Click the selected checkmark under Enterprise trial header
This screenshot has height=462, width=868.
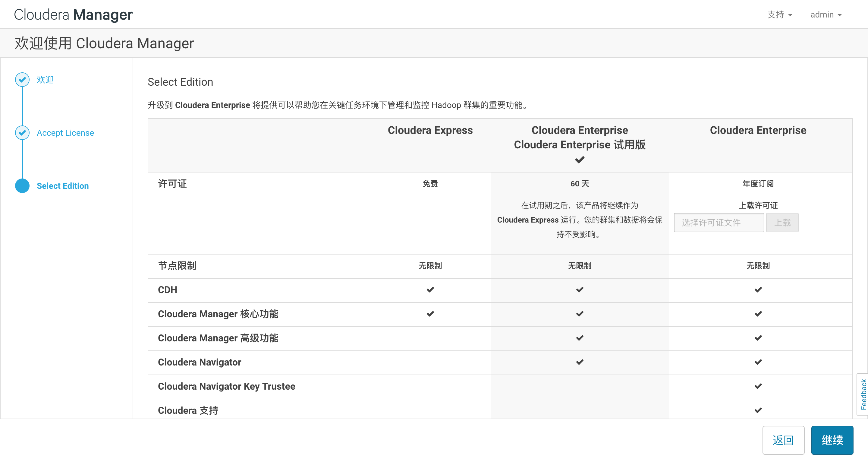(580, 160)
